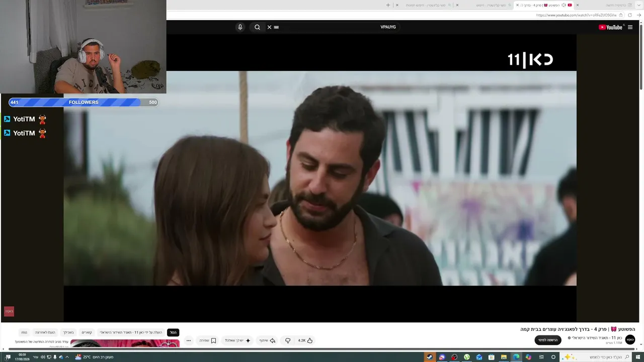Save the video with the שמירה bookmark
Viewport: 644px width, 362px height.
tap(208, 340)
